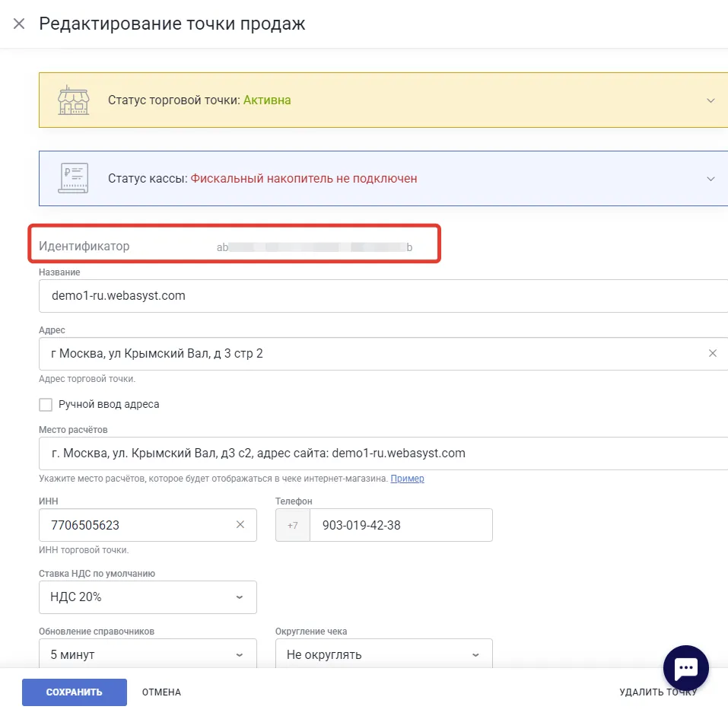Click the phone number input field

(x=400, y=525)
